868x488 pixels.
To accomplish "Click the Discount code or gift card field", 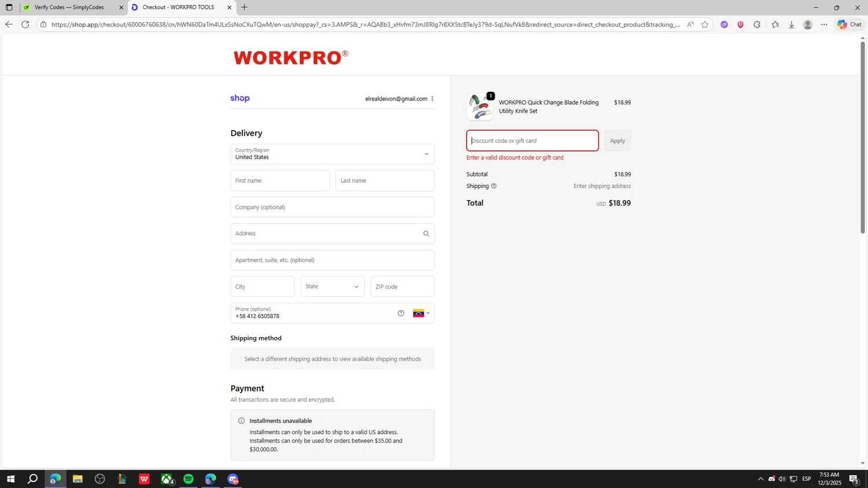I will [532, 141].
